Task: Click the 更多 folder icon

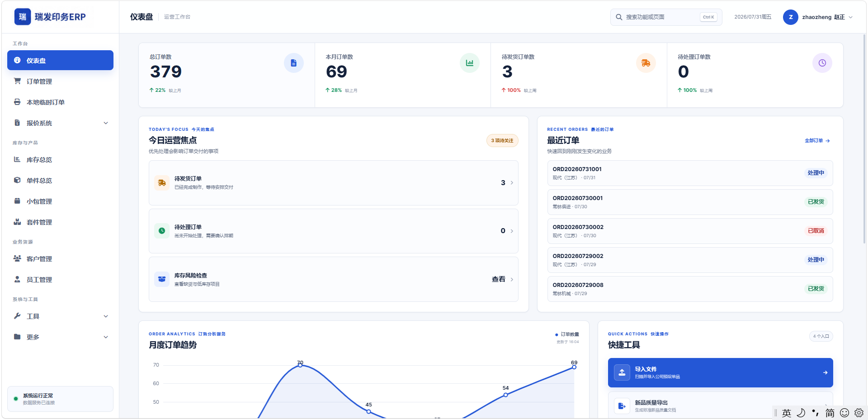Action: (17, 337)
